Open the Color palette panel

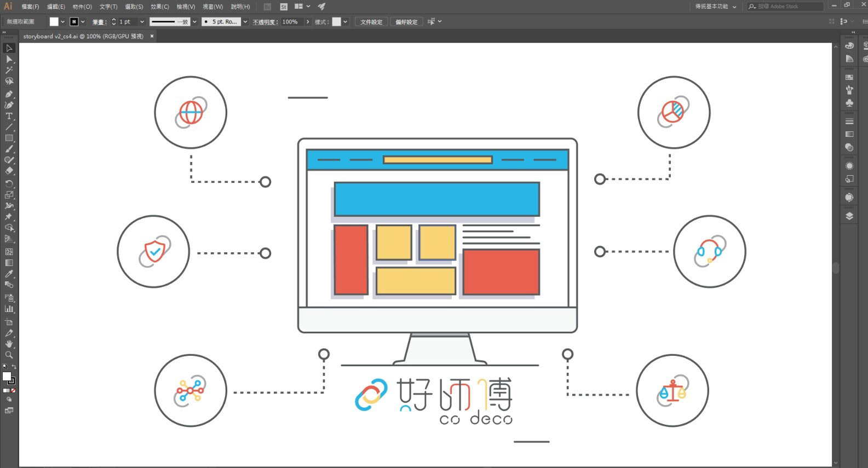pos(849,45)
